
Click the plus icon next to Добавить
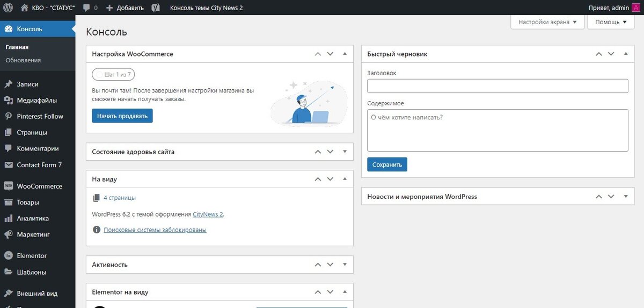click(109, 8)
